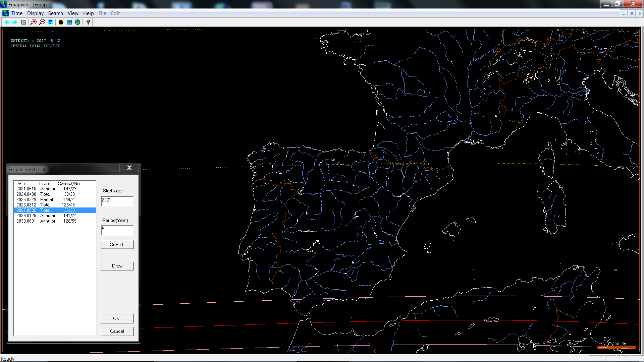
Task: Minimize the main Emapwin window
Action: point(606,4)
